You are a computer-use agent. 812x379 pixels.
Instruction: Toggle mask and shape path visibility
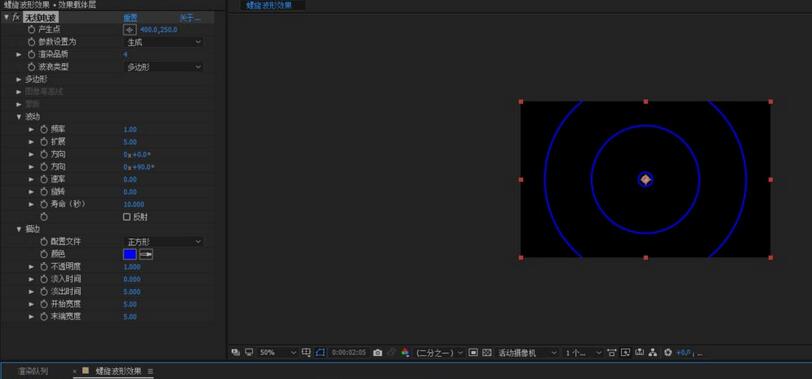coord(320,353)
